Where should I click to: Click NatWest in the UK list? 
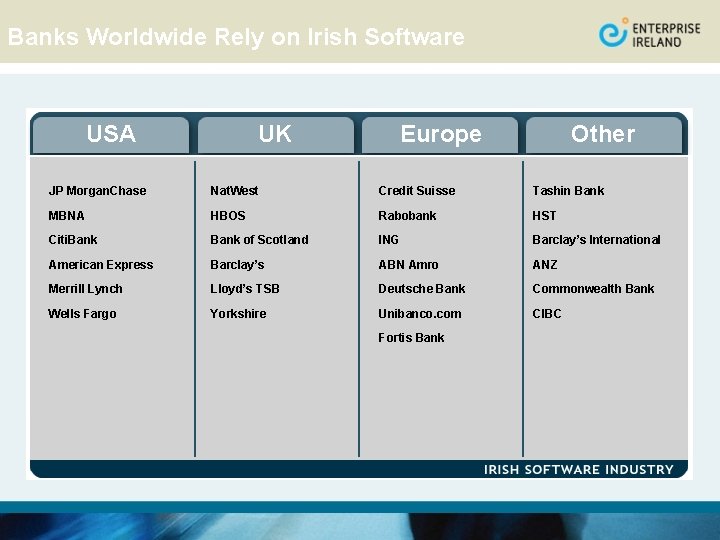pyautogui.click(x=234, y=191)
